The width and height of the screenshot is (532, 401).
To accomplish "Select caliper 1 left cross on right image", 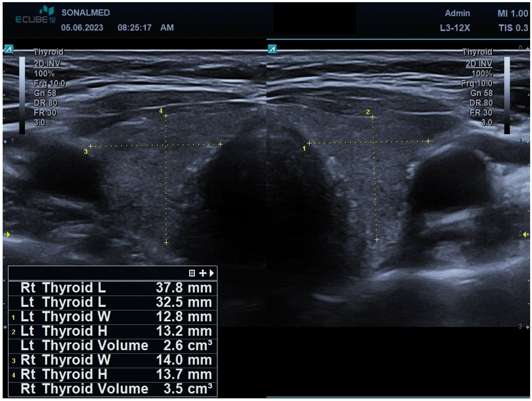I will coord(309,143).
